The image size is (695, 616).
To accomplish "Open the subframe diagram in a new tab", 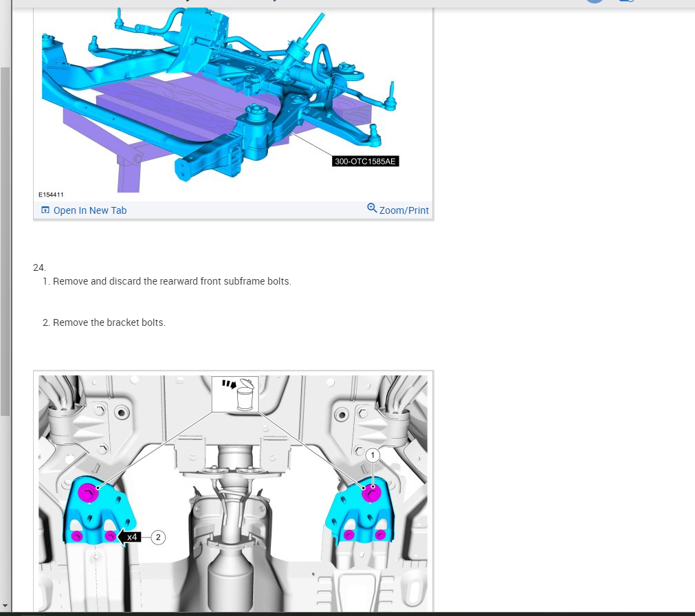I will tap(84, 210).
